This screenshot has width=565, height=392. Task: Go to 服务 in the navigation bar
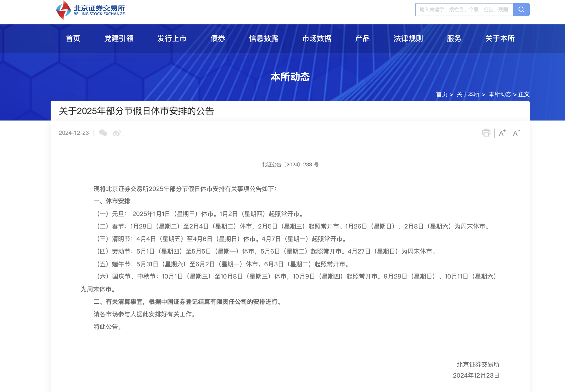(454, 38)
